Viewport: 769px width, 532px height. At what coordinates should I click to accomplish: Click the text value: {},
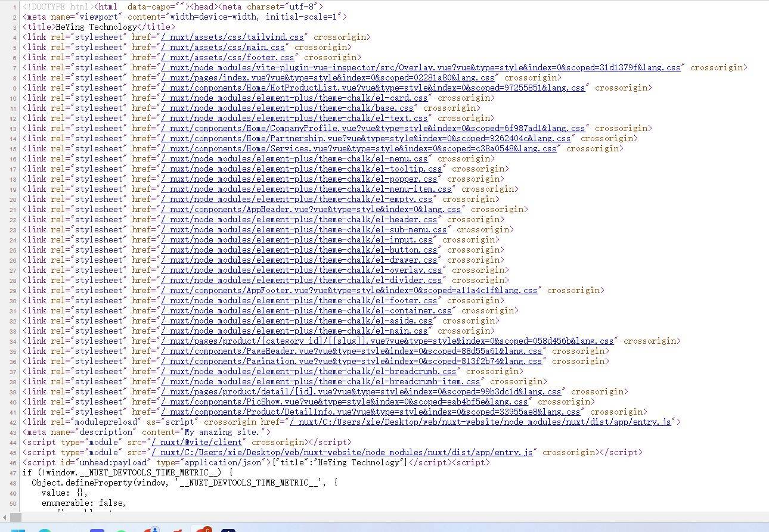point(65,493)
